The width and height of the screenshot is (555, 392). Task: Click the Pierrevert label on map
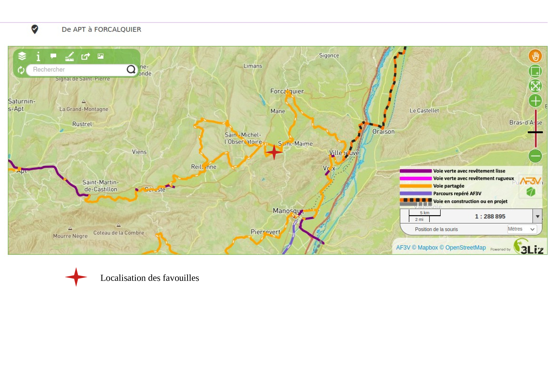(266, 232)
